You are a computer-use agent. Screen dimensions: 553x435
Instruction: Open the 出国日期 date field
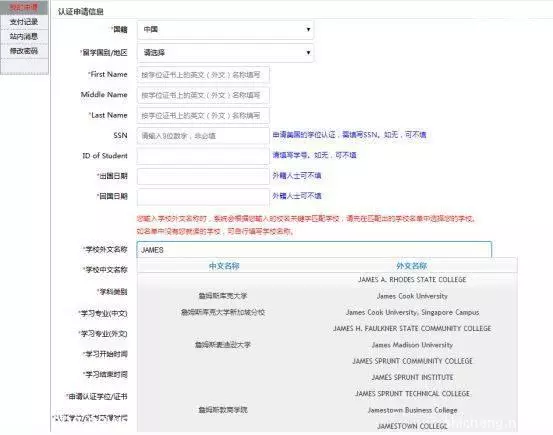[x=203, y=176]
